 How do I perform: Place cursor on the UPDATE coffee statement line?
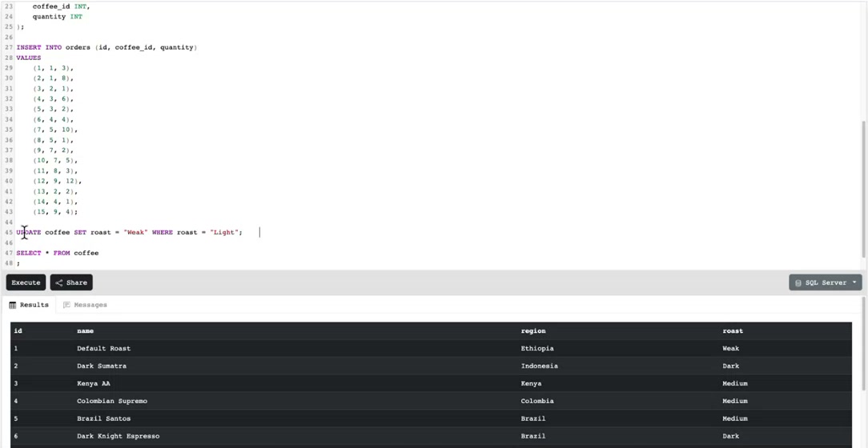pos(130,232)
